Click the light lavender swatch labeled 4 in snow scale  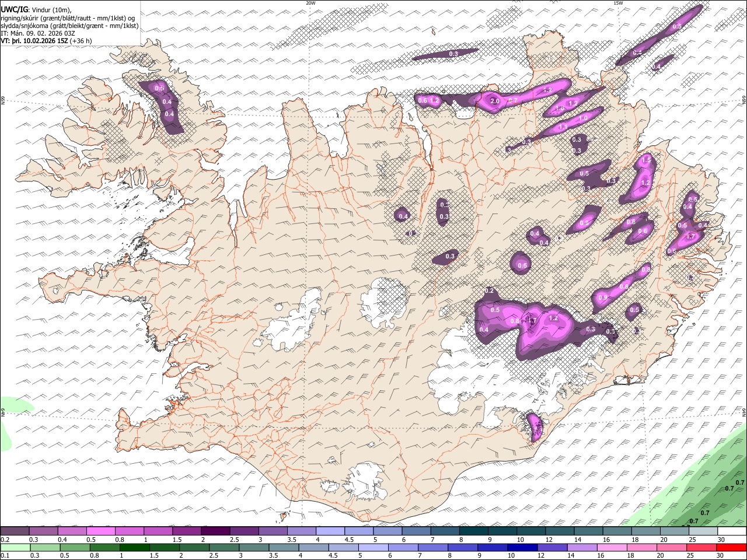[330, 531]
